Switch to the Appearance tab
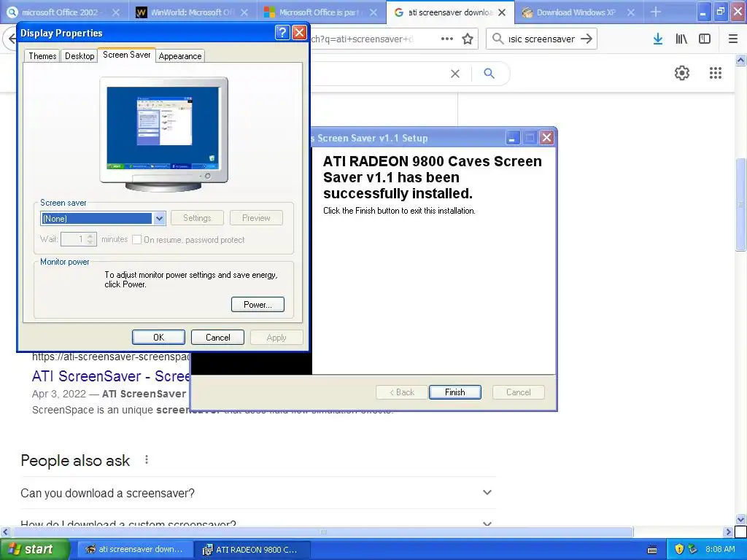The width and height of the screenshot is (747, 560). pos(180,55)
